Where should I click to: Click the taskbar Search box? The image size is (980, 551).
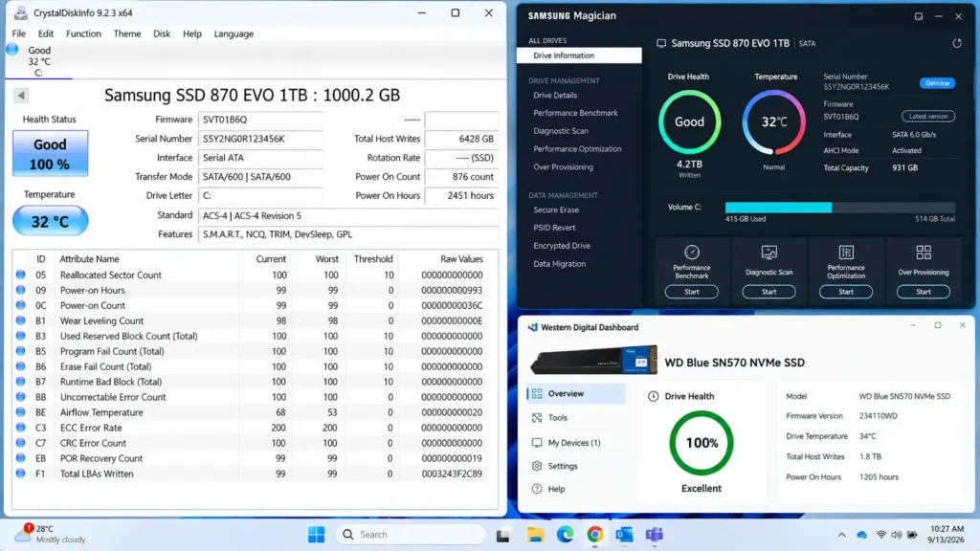point(412,535)
